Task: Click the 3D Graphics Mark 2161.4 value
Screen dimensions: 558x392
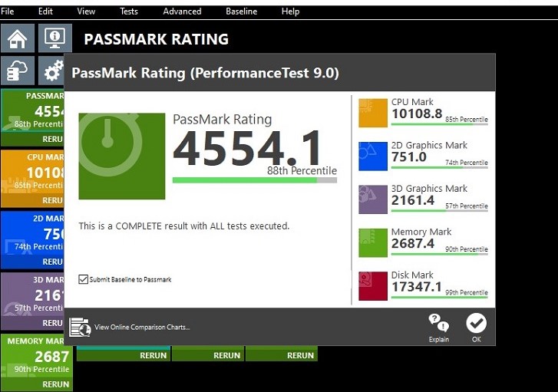Action: point(413,200)
